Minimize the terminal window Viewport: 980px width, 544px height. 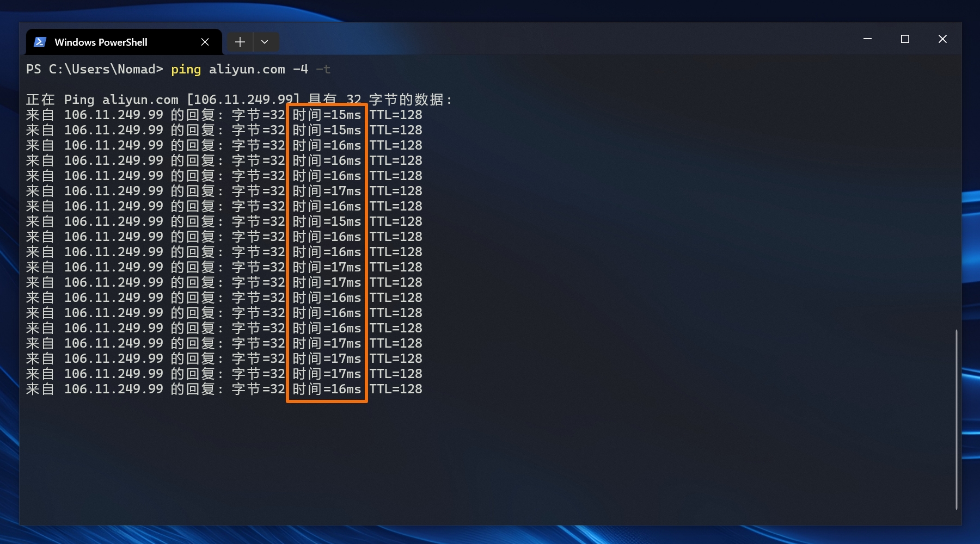tap(868, 39)
